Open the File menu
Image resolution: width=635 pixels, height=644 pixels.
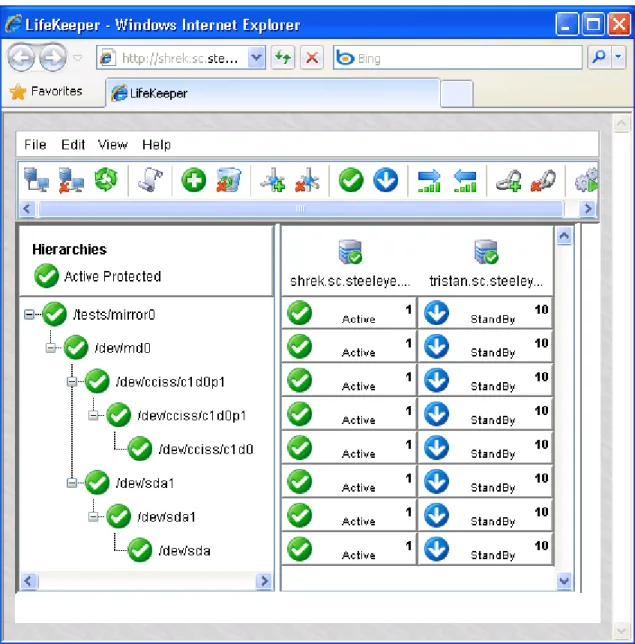[35, 145]
